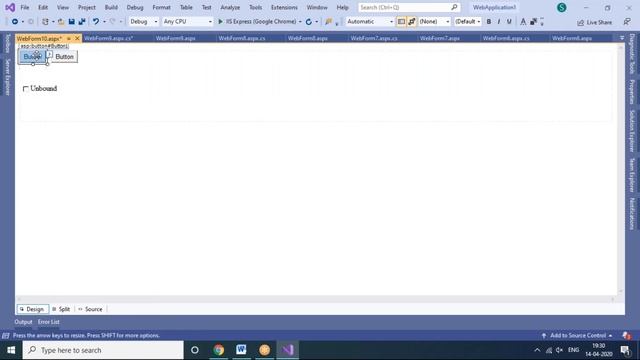
Task: Open the Windows action center icon
Action: [x=625, y=350]
